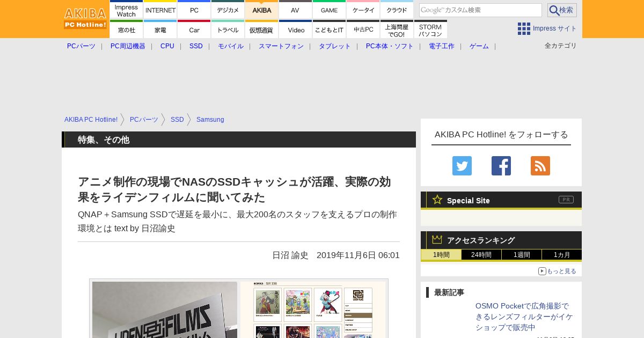Click the Special Site star icon
The width and height of the screenshot is (644, 338).
point(437,200)
